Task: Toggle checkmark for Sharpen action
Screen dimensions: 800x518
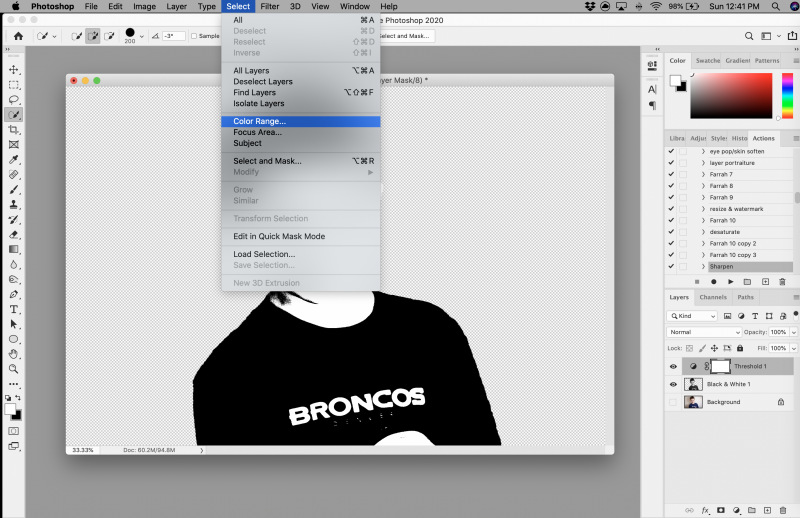Action: (x=671, y=266)
